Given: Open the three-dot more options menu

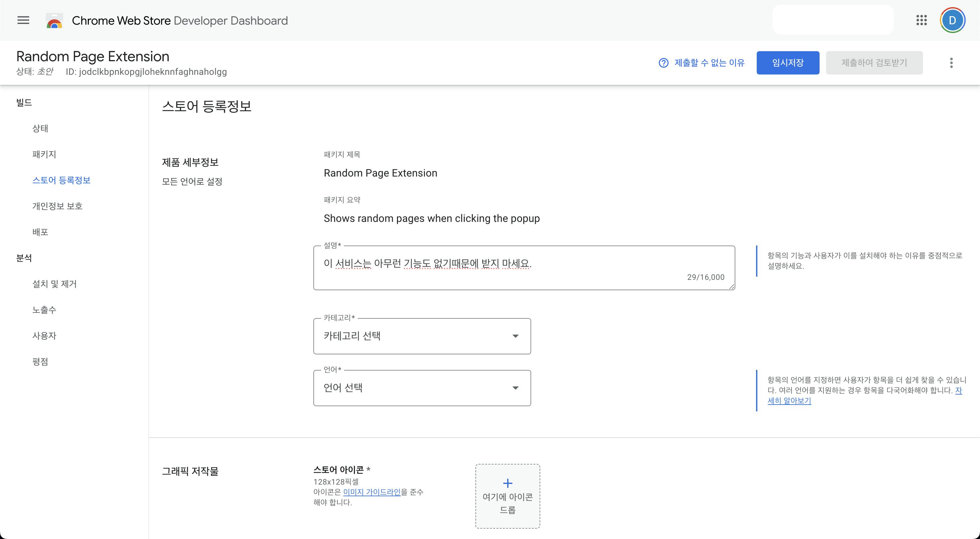Looking at the screenshot, I should pos(951,63).
